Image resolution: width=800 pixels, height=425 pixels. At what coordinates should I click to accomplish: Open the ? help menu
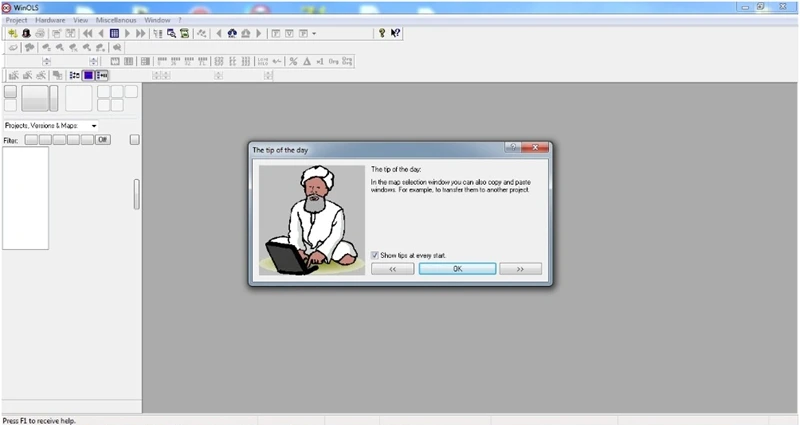tap(180, 20)
